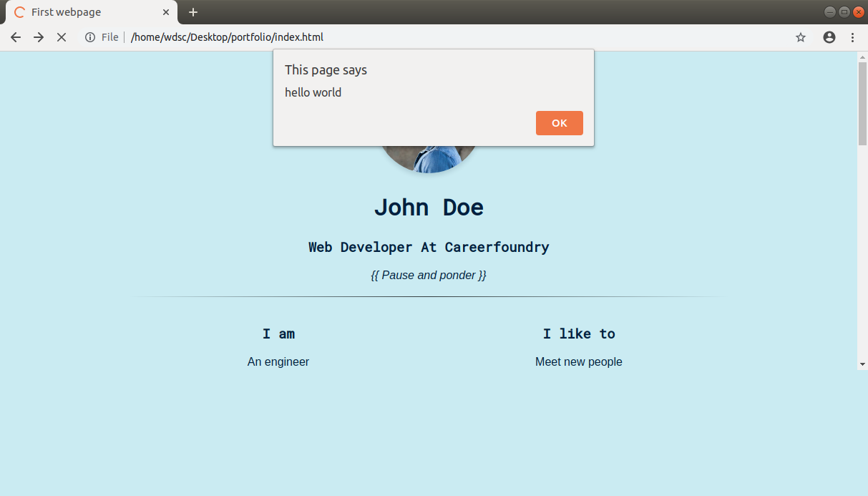Click the scrollbar up arrow
Viewport: 868px width, 496px height.
862,57
